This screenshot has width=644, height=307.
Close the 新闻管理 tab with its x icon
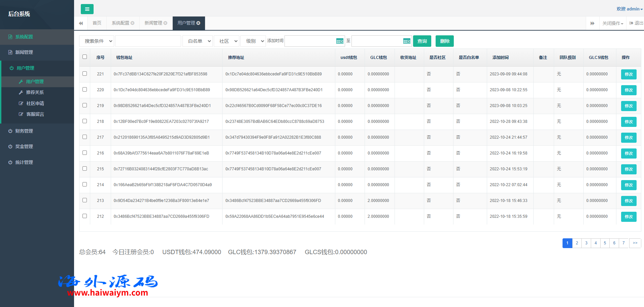point(165,23)
